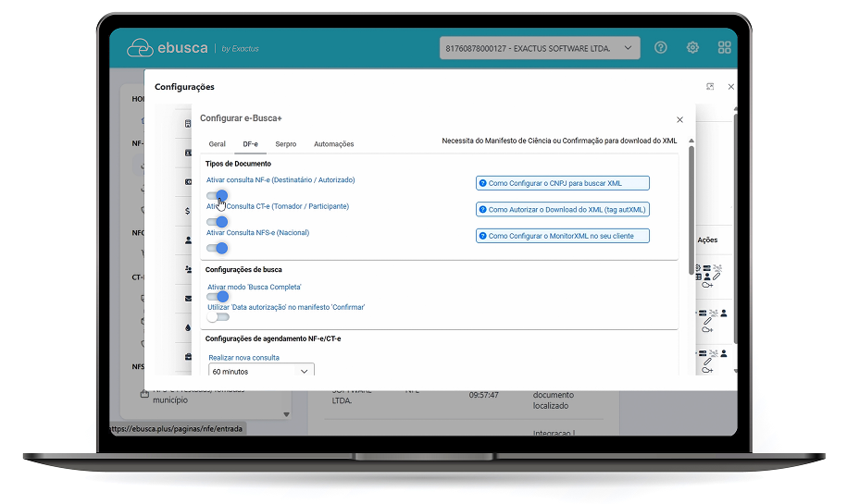Open the help question-mark icon in the header

(x=660, y=47)
